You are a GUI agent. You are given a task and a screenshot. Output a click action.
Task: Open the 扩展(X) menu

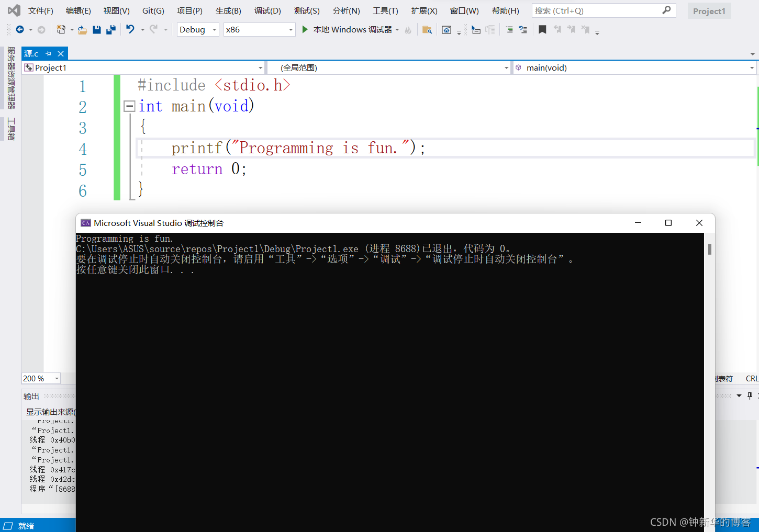[x=424, y=10]
